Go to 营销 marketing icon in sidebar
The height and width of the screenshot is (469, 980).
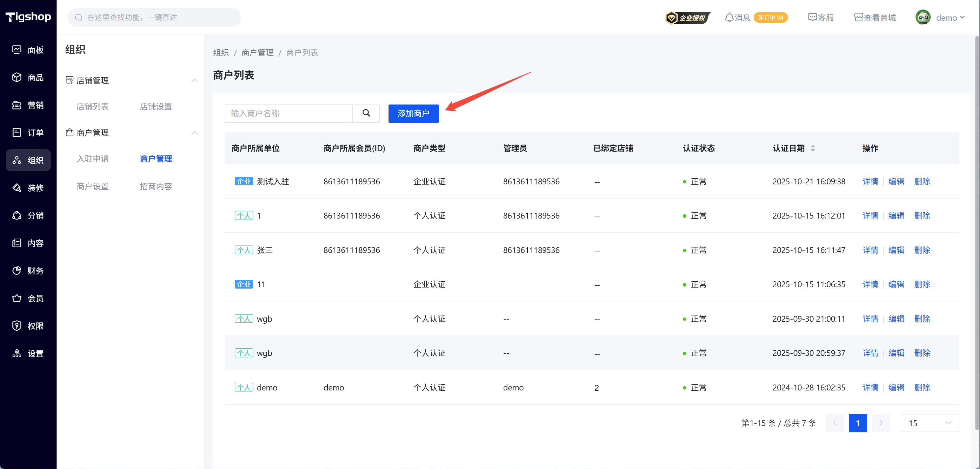pyautogui.click(x=17, y=105)
